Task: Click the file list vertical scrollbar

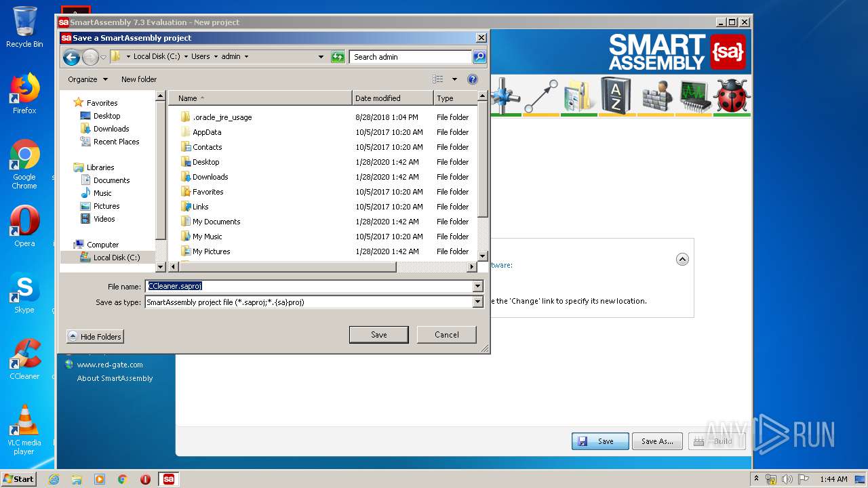Action: click(x=483, y=176)
